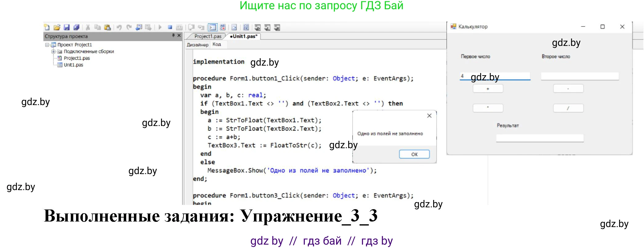Stop execution with the blue square icon
Viewport: 644px width, 248px height.
pos(170,27)
